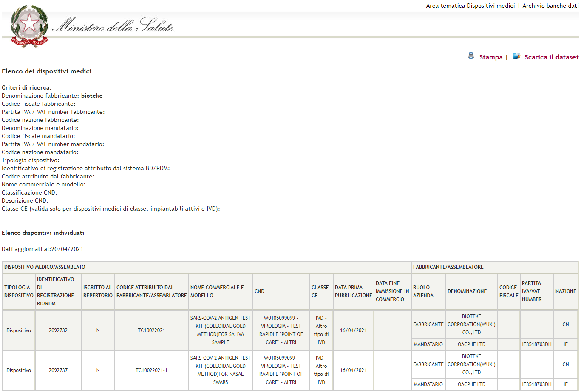Click the TIPOLOGIA DISPOSITIVO column header
The width and height of the screenshot is (581, 392).
(x=19, y=291)
